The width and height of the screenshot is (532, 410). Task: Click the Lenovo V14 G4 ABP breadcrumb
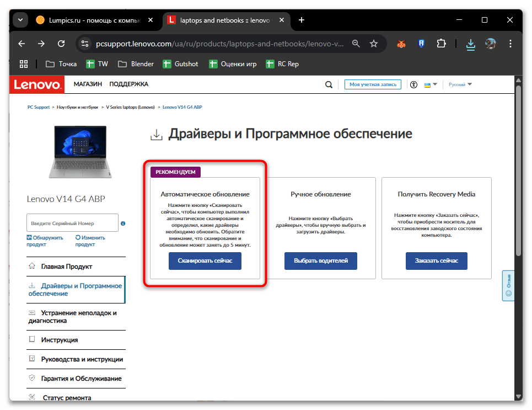click(182, 107)
